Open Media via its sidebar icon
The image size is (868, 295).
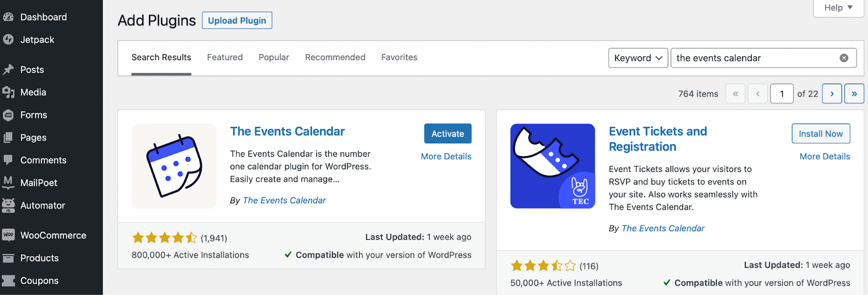point(8,93)
